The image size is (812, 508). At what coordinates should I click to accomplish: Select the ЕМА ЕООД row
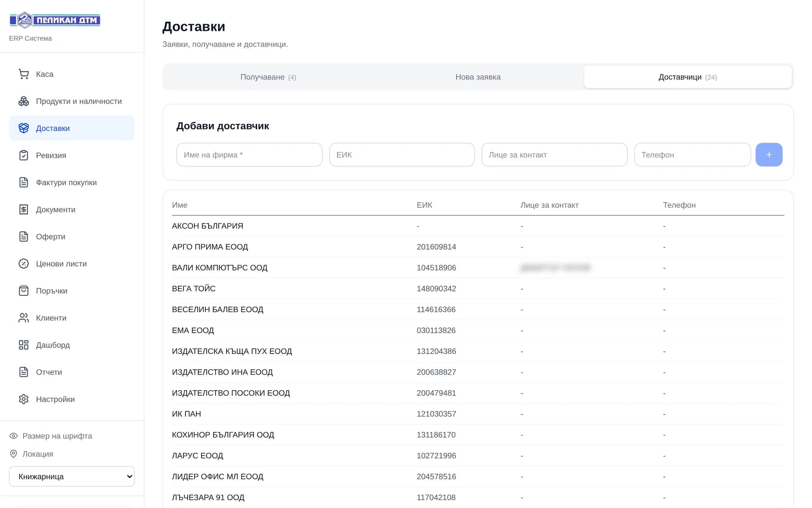coord(478,330)
